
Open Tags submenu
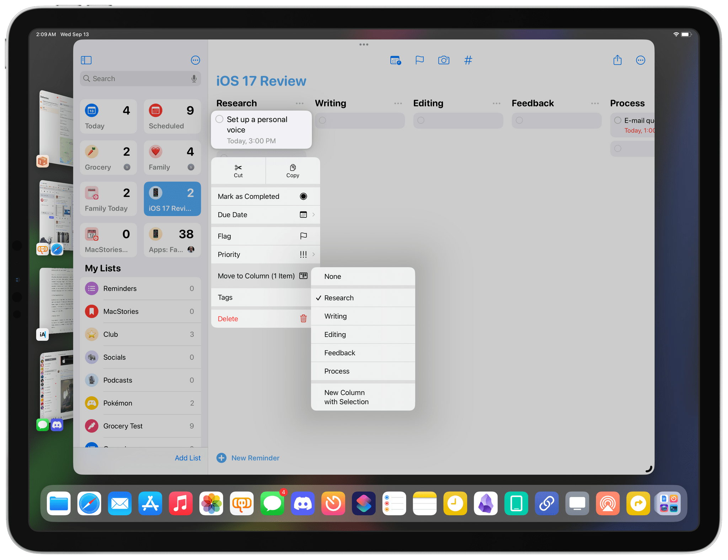[261, 297]
